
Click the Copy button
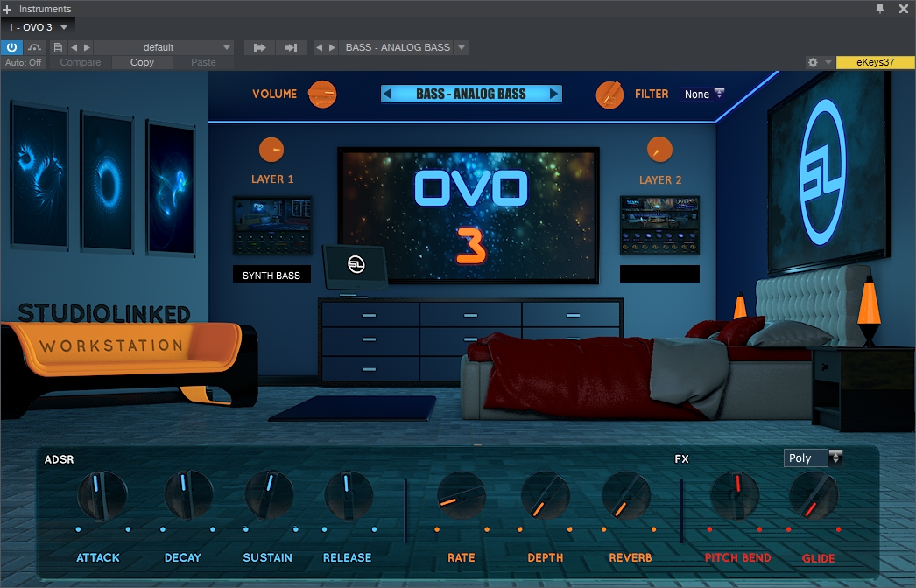[x=142, y=62]
